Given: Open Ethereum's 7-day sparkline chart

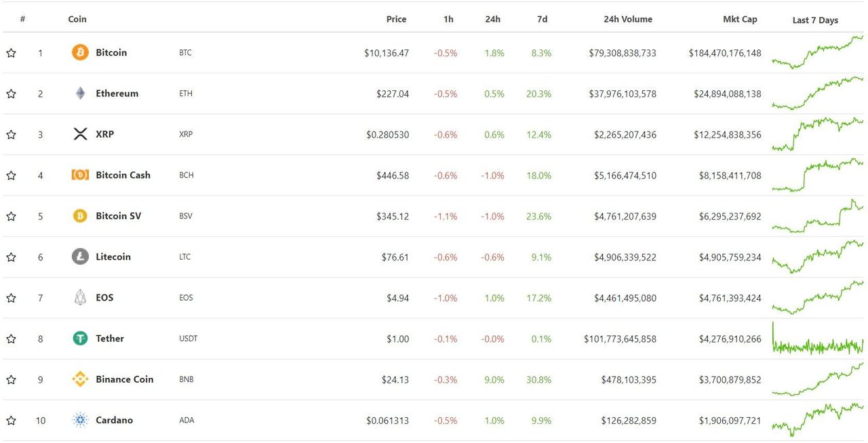Looking at the screenshot, I should (818, 93).
